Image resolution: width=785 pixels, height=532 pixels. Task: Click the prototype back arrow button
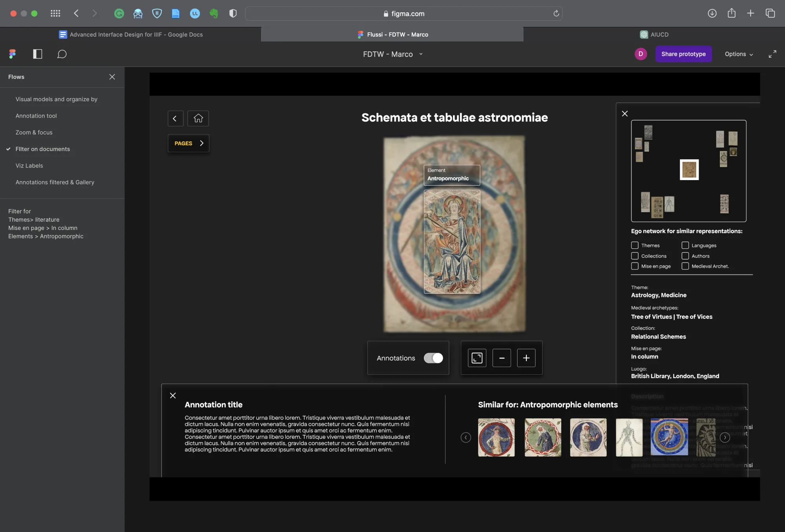(175, 118)
